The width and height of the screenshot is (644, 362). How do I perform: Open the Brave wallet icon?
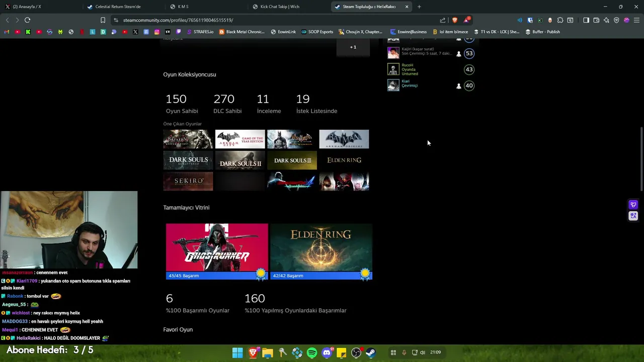point(596,20)
